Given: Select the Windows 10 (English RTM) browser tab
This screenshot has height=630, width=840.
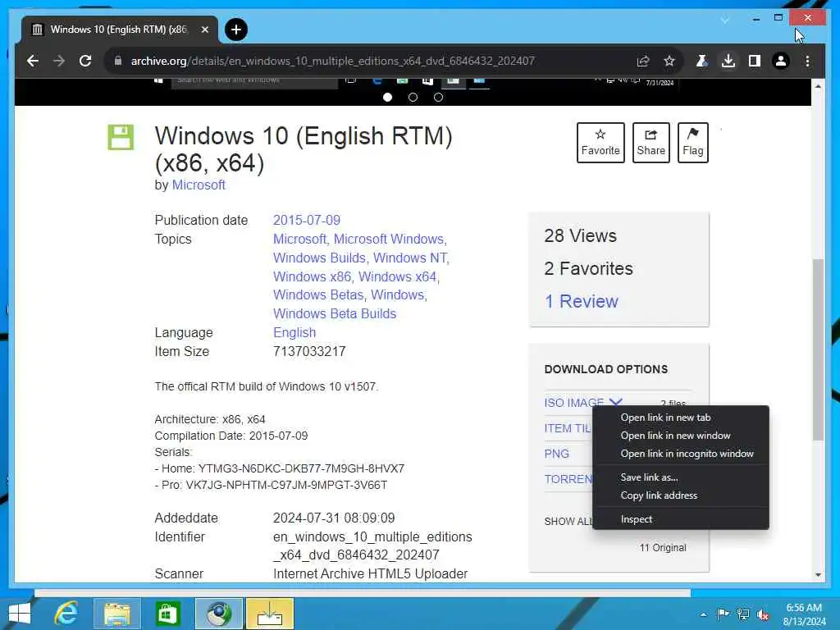Looking at the screenshot, I should click(120, 30).
